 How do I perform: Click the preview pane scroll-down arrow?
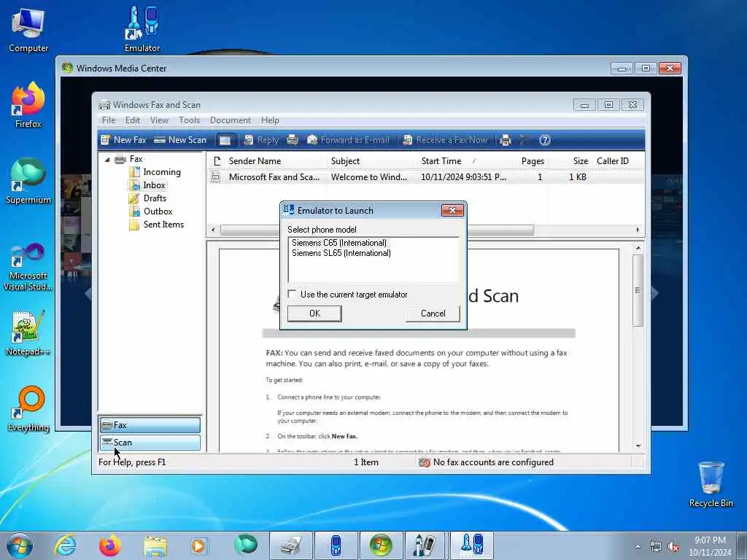click(x=638, y=446)
